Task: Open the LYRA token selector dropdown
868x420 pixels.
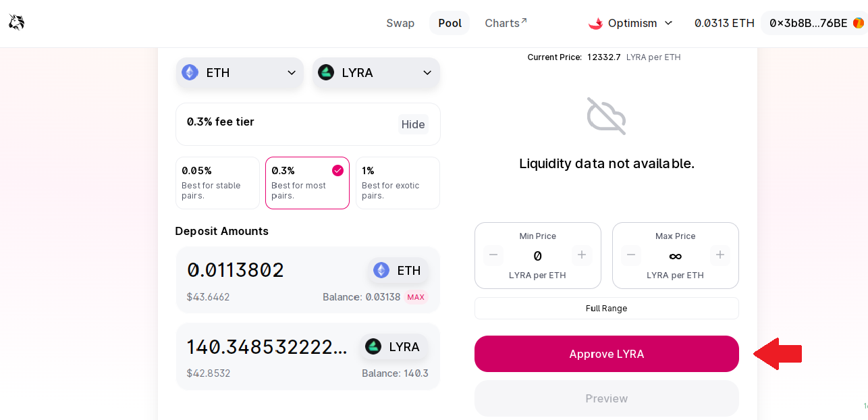Action: click(x=376, y=72)
